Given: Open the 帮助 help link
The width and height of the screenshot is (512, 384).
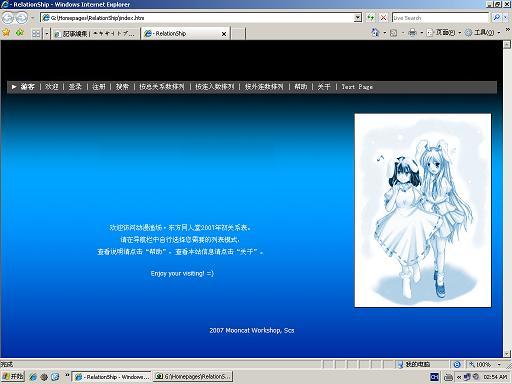Looking at the screenshot, I should click(301, 87).
